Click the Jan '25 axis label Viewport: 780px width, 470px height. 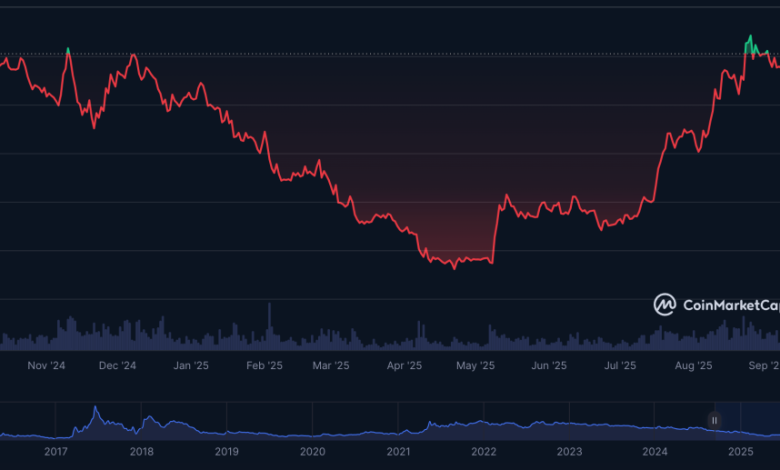tap(190, 366)
